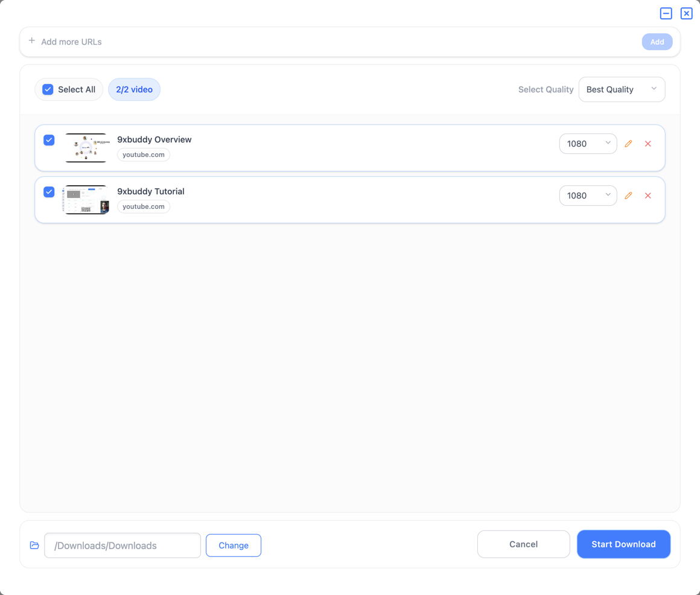Click youtube.com tag under 9xbuddy Overview
This screenshot has width=700, height=595.
pyautogui.click(x=143, y=154)
